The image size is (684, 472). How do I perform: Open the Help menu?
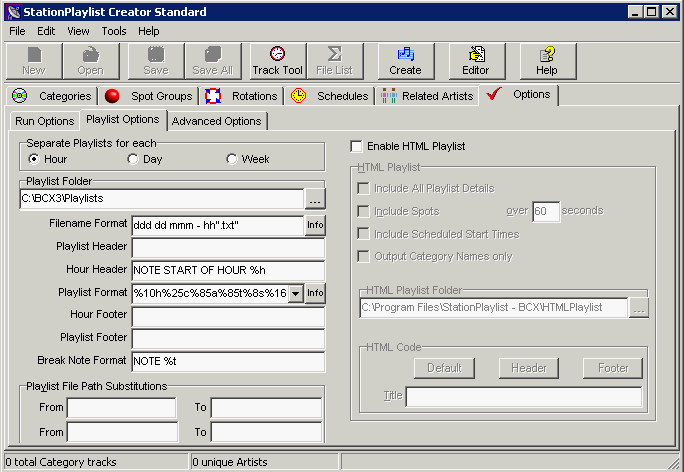tap(149, 31)
